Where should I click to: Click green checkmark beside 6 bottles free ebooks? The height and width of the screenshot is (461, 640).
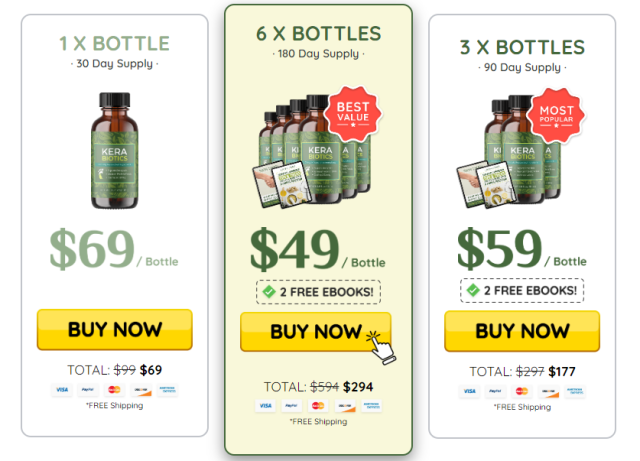click(x=269, y=292)
